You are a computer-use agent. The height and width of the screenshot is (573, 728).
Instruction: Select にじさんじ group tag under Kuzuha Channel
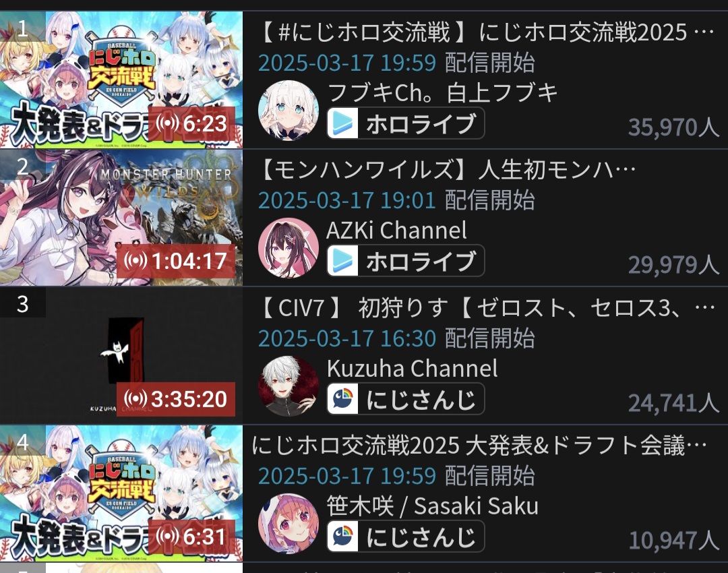pyautogui.click(x=406, y=399)
